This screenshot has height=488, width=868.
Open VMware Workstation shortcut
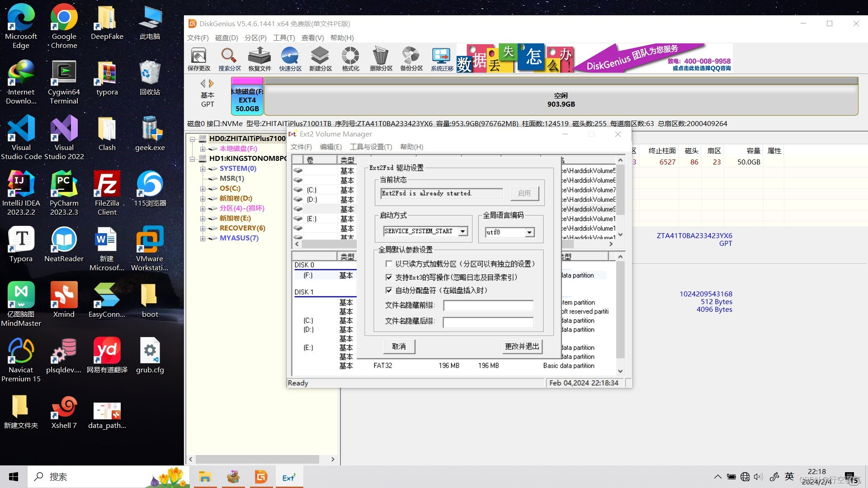click(150, 249)
